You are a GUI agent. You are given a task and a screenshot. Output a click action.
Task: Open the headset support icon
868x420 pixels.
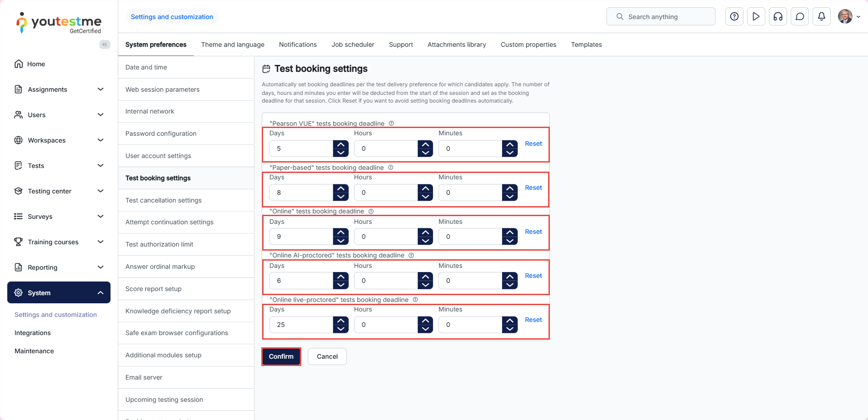tap(778, 17)
